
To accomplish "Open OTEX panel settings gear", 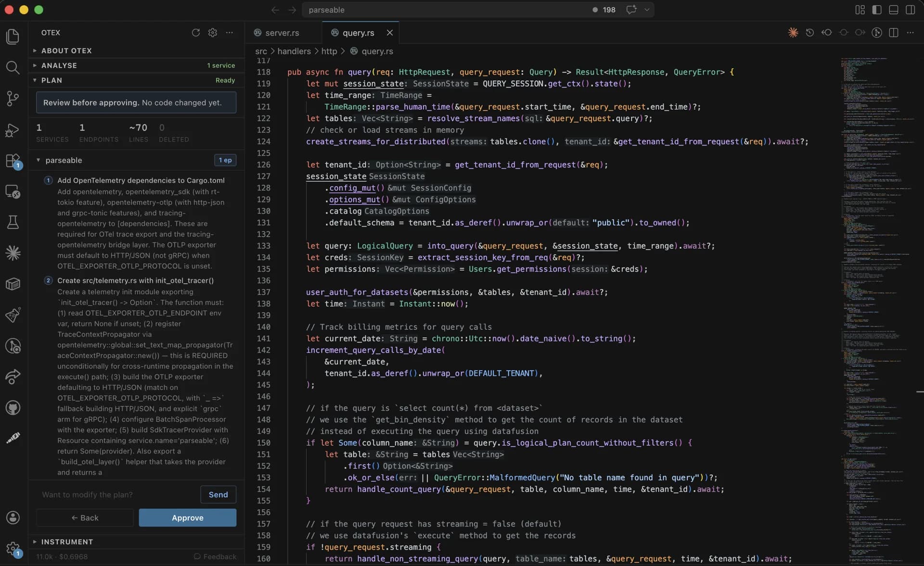I will click(213, 33).
